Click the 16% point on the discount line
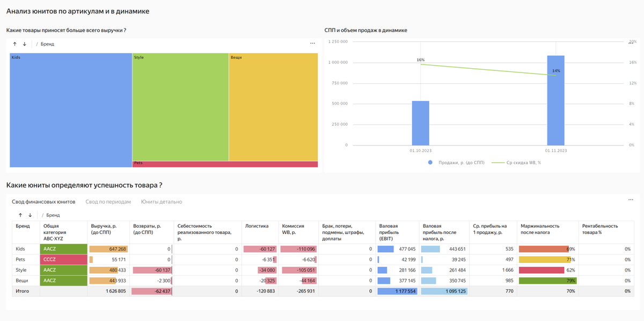This screenshot has width=644, height=321. click(420, 64)
